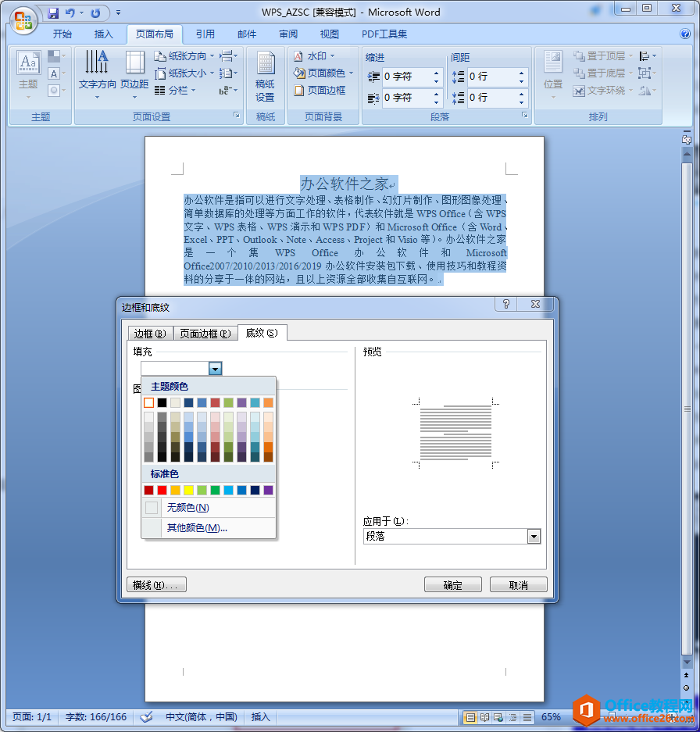Switch to 审阅 ribbon tab
This screenshot has height=732, width=700.
coord(288,34)
